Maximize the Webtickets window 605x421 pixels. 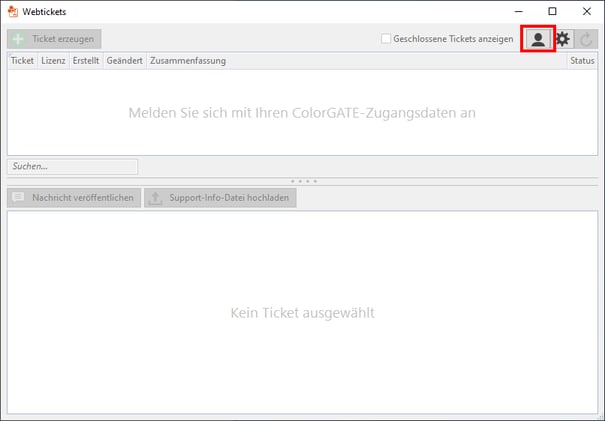pos(552,12)
